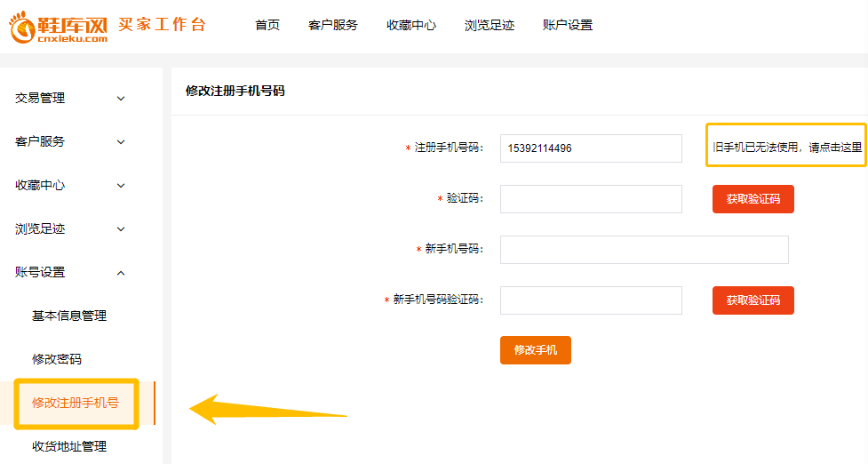
Task: Click 获取验证码 next to 验证码 field
Action: coord(753,199)
